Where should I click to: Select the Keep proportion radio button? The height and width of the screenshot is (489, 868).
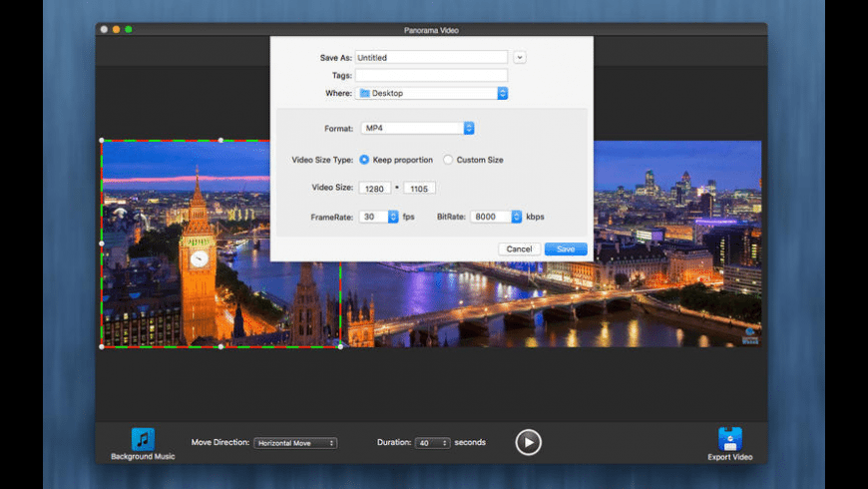coord(364,160)
